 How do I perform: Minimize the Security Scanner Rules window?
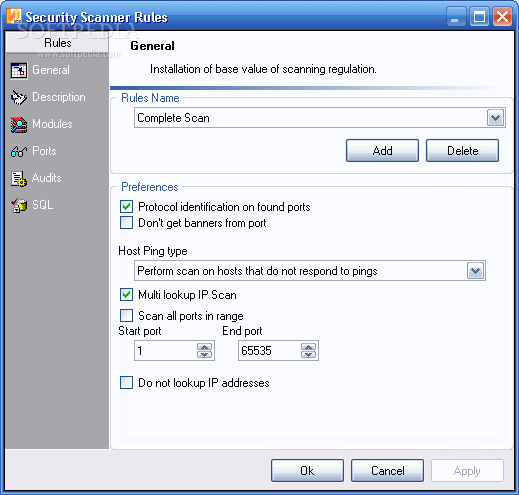(455, 16)
